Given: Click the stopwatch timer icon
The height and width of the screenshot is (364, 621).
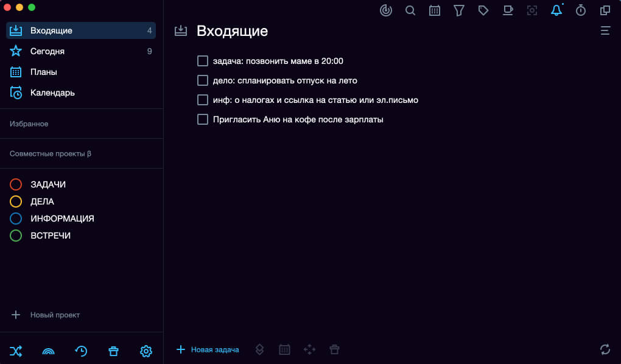Looking at the screenshot, I should [x=581, y=10].
